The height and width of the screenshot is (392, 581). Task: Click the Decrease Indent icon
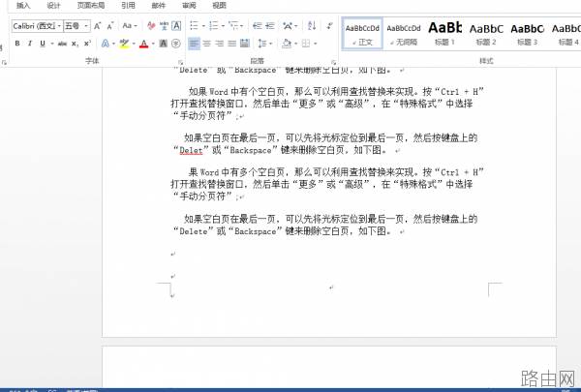tap(257, 25)
